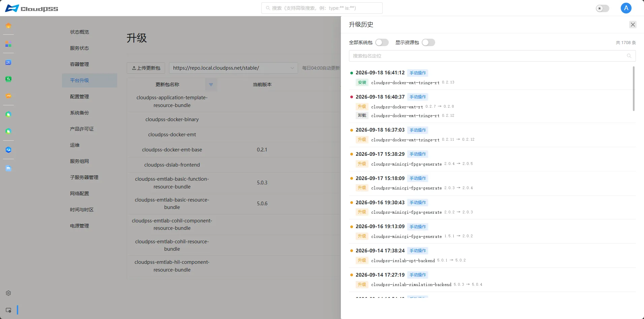Click cloudpss-ieslab-opt-backend history entry
The image size is (644, 319).
click(x=403, y=260)
